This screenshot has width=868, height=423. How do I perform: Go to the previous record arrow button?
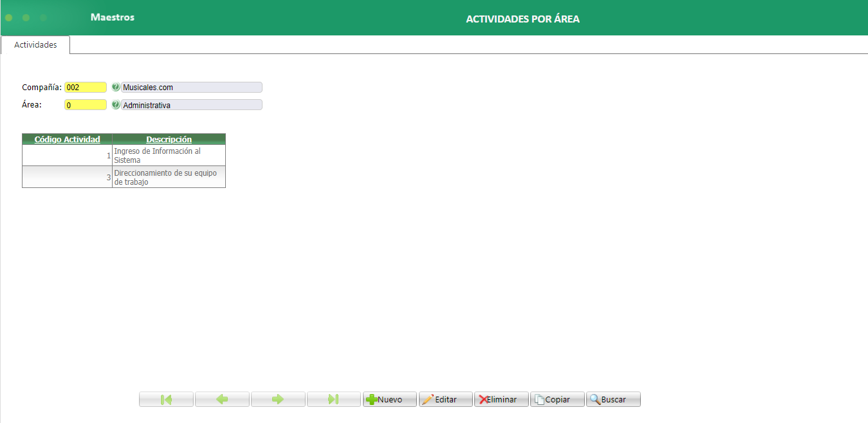tap(222, 399)
